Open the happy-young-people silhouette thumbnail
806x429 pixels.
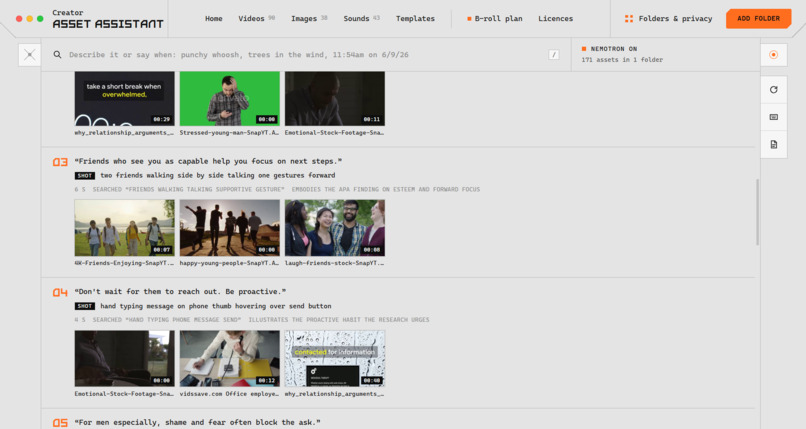229,228
